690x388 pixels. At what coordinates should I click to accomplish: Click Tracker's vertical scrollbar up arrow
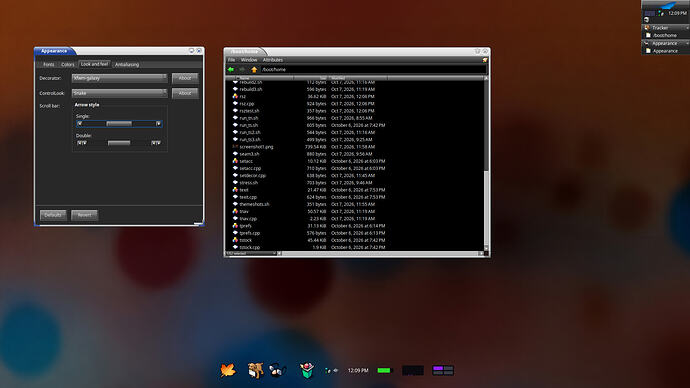(486, 78)
